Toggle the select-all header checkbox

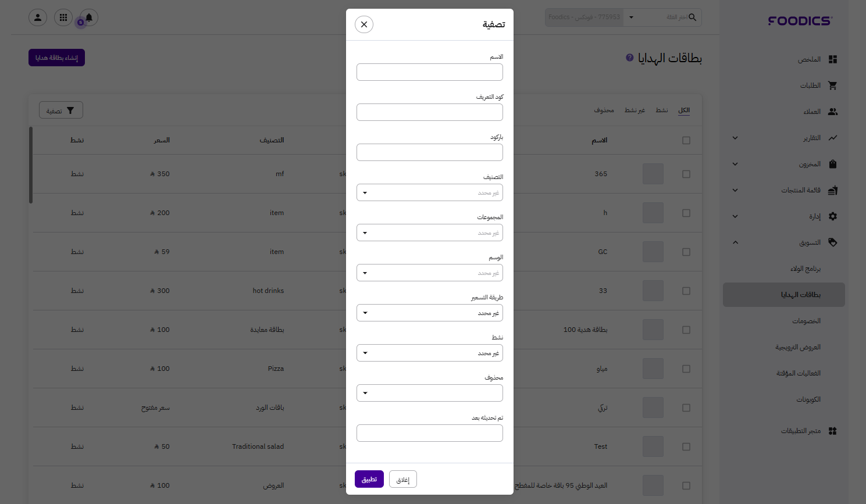(x=686, y=141)
